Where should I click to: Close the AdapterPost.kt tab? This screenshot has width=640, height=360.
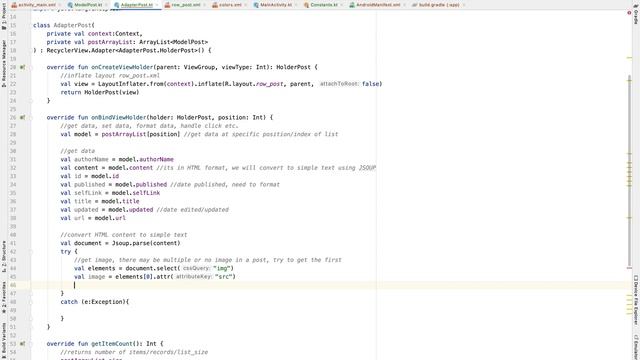(x=157, y=5)
